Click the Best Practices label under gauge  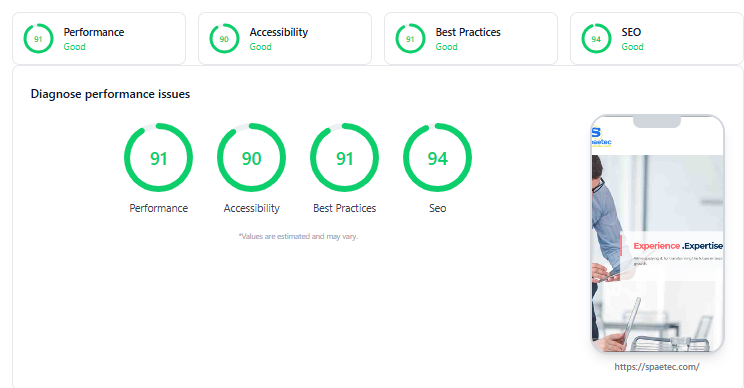(x=344, y=208)
